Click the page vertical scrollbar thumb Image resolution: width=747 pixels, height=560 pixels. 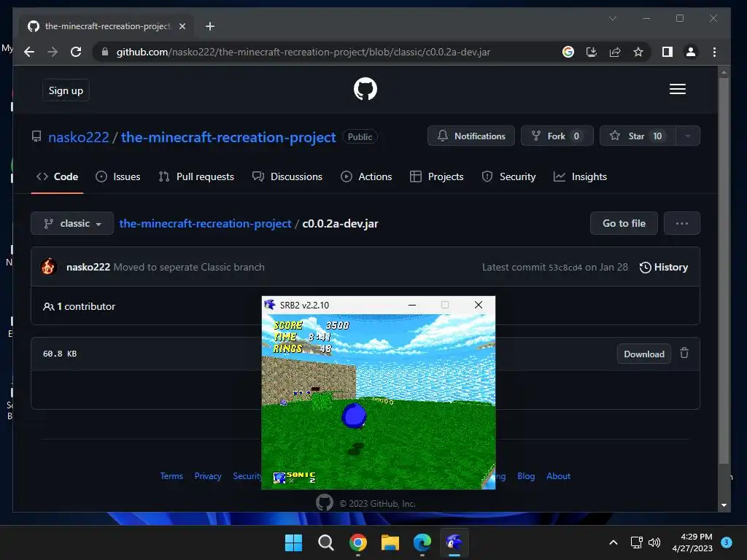tap(724, 271)
